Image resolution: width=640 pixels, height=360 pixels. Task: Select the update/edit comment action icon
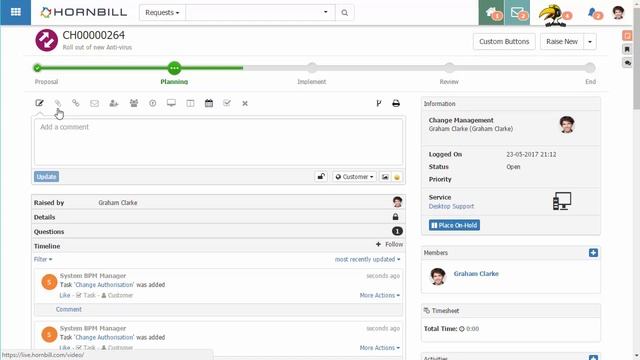tap(39, 103)
